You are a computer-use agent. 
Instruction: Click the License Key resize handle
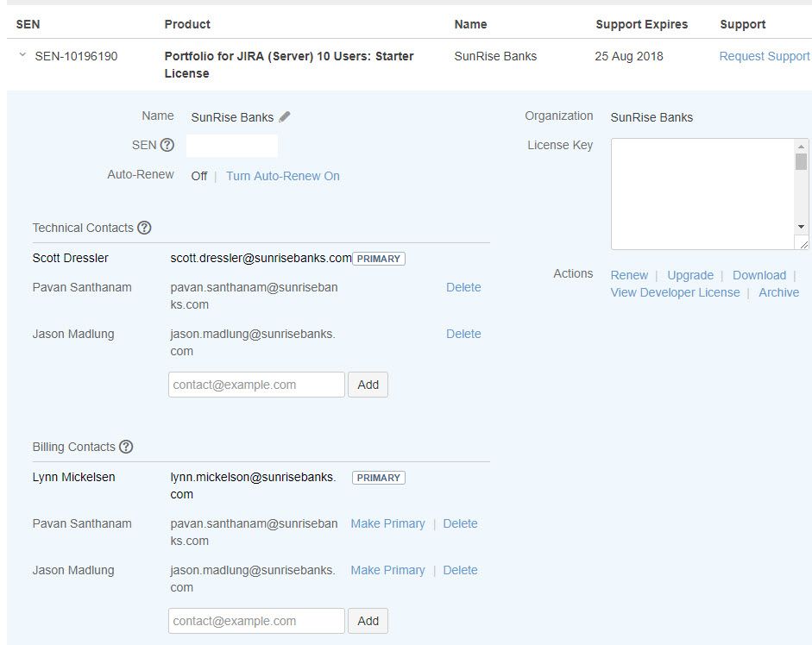[x=803, y=244]
